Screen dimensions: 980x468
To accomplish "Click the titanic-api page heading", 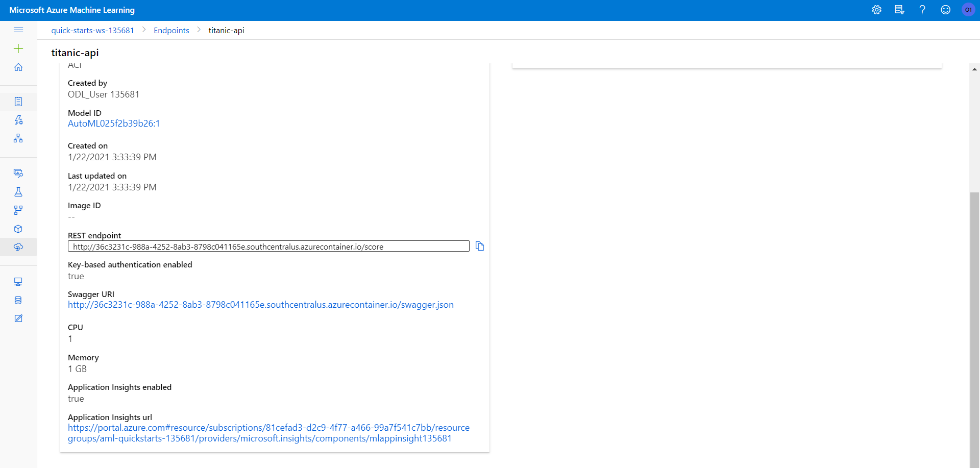I will coord(75,53).
